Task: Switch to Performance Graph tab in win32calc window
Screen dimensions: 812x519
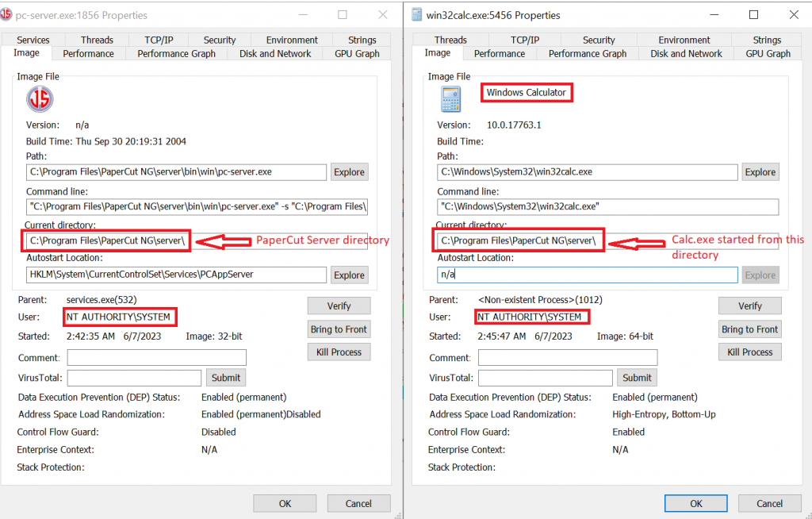Action: point(588,54)
